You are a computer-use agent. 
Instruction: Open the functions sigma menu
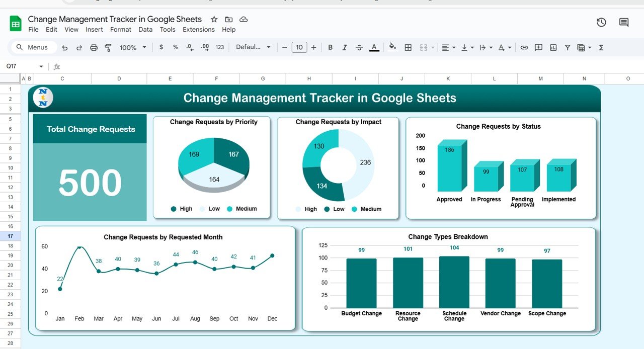point(601,47)
